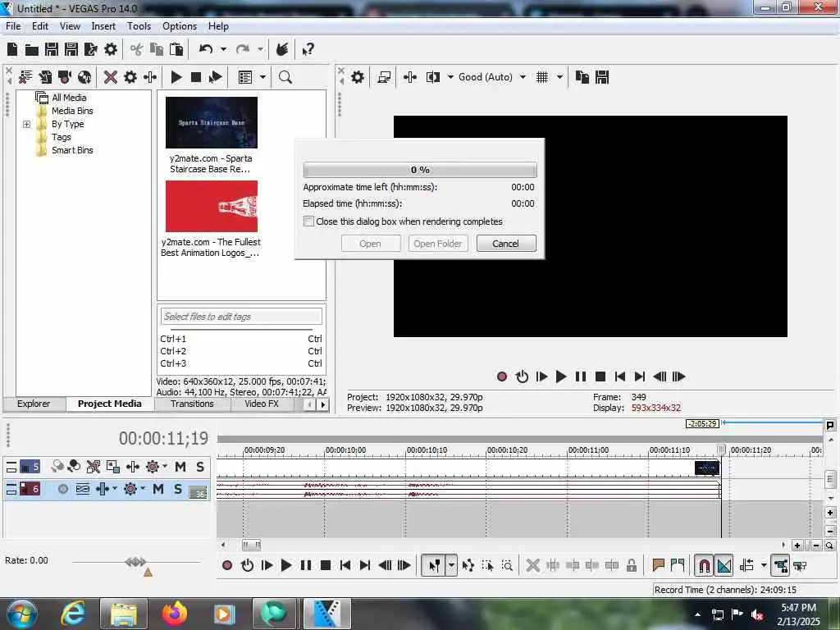Image resolution: width=840 pixels, height=630 pixels.
Task: Click the What's This help icon
Action: coord(308,50)
